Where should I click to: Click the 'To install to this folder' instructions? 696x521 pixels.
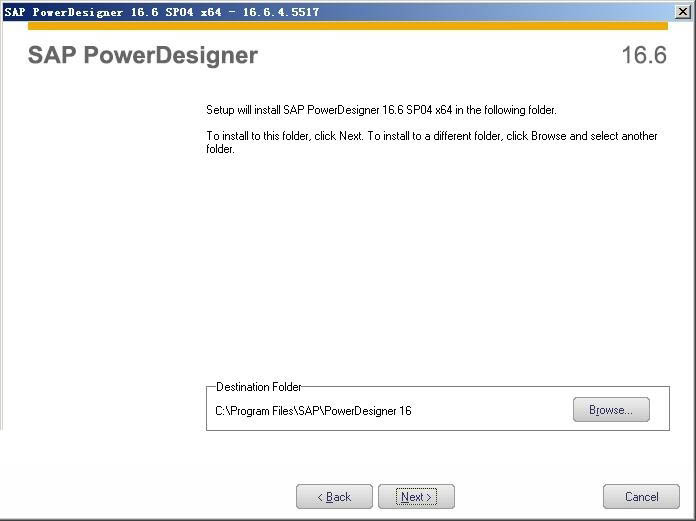tap(431, 142)
